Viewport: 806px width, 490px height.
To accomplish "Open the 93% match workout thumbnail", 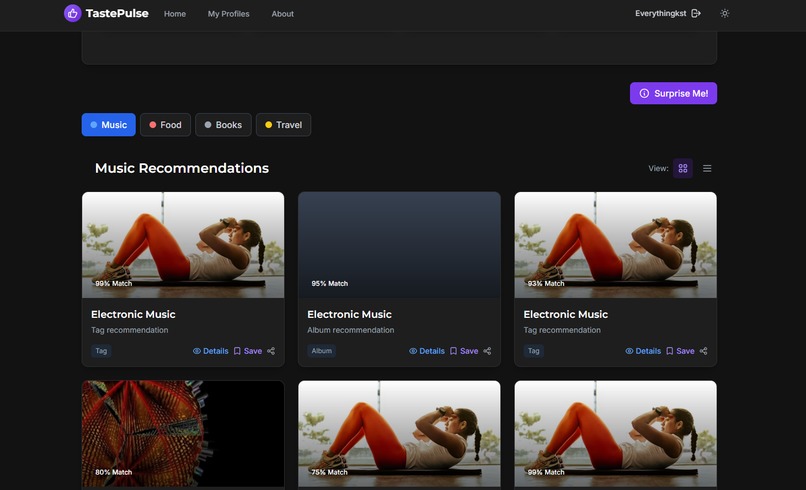I will click(x=615, y=245).
